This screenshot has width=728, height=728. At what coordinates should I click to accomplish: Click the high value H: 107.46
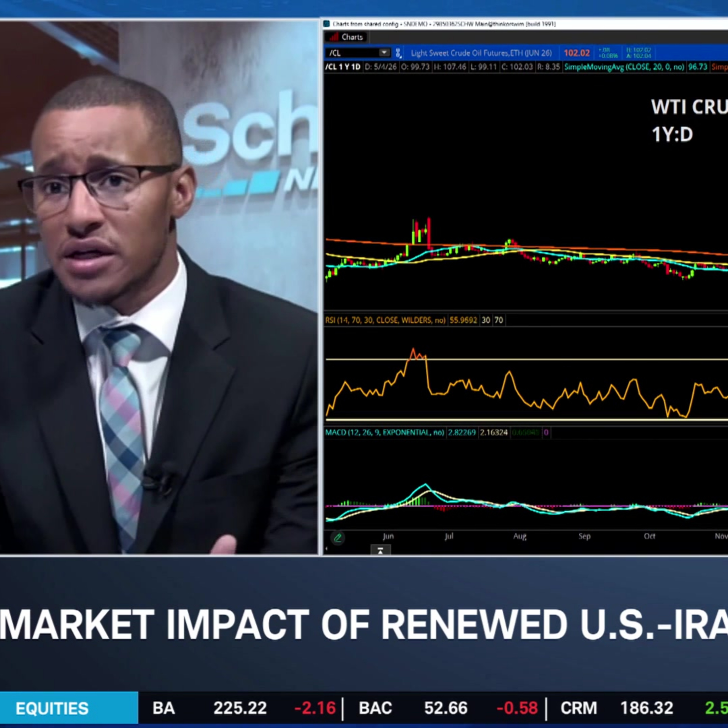click(450, 67)
